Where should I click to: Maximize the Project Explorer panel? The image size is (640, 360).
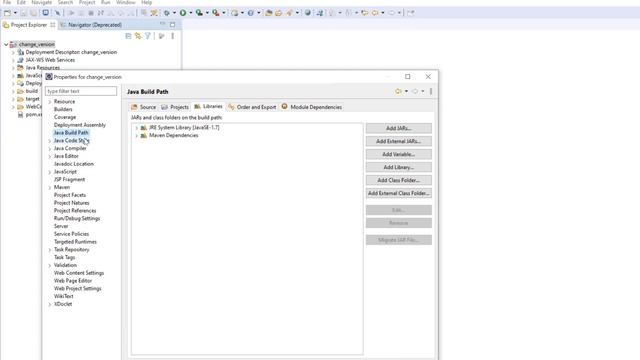(172, 24)
